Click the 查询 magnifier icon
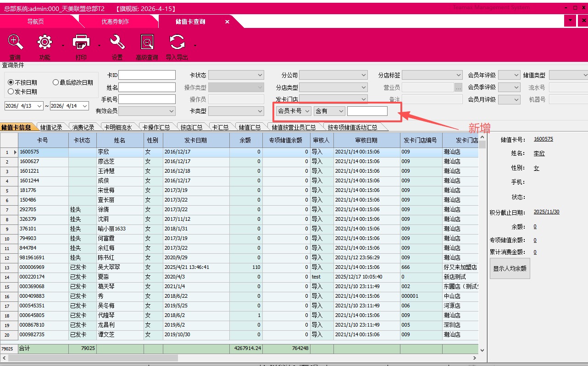 (15, 43)
